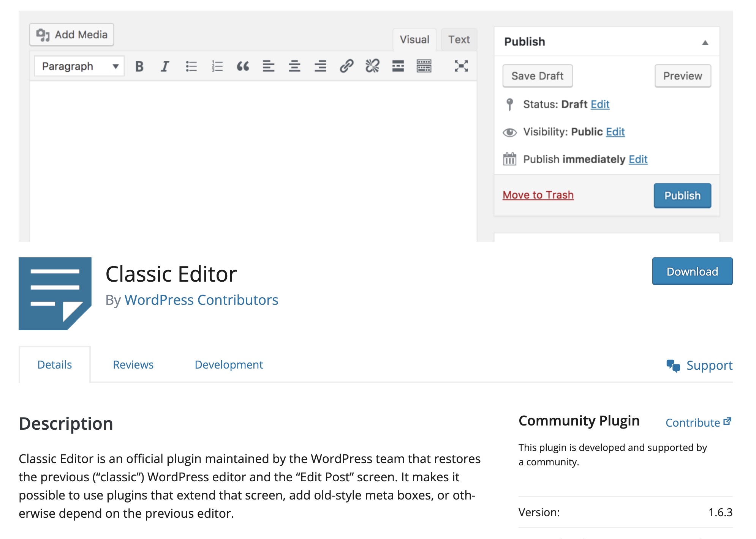Insert a bulleted list
The image size is (756, 539).
point(191,66)
